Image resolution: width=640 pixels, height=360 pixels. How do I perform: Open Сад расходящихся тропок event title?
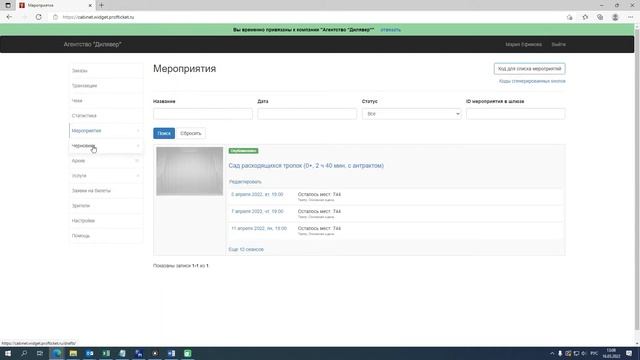306,166
